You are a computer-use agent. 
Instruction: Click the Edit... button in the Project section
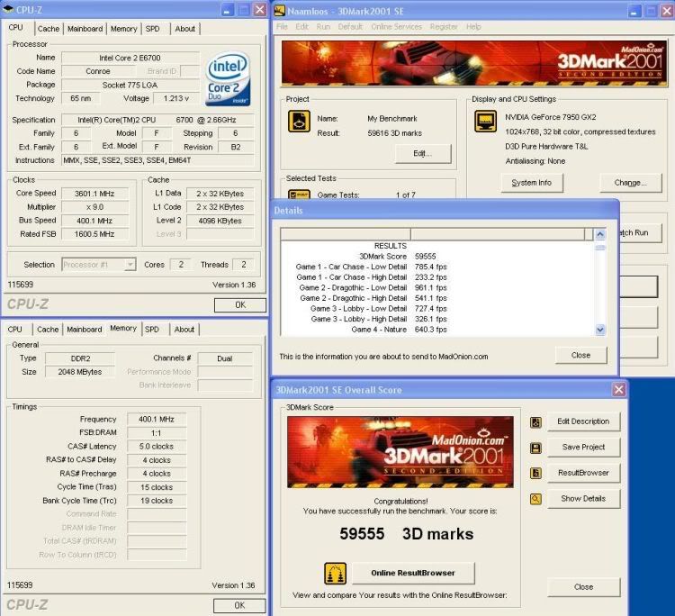pos(422,154)
